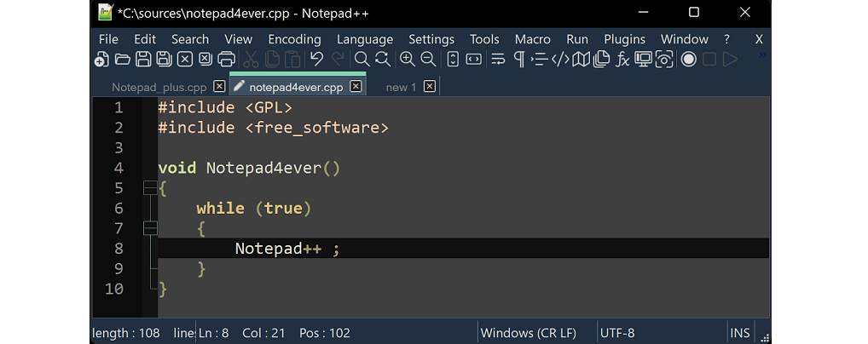Collapse the code fold on line 5
The height and width of the screenshot is (344, 868).
tap(150, 188)
